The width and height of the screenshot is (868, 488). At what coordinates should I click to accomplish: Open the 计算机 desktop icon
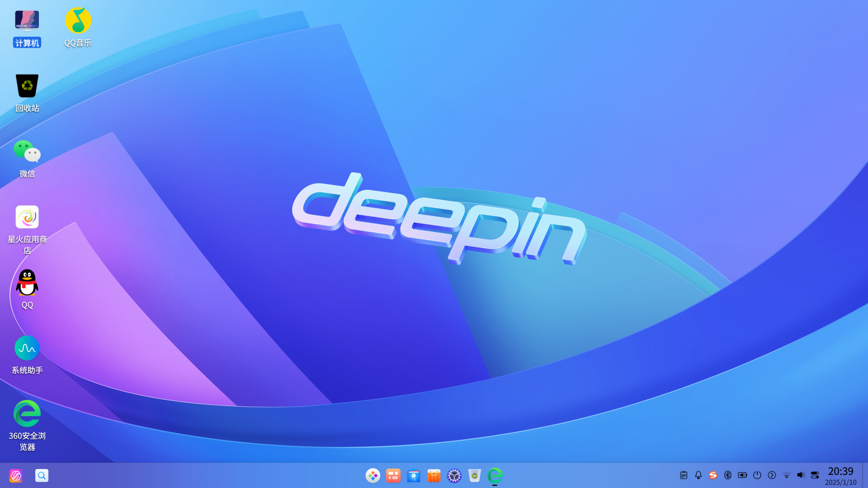pyautogui.click(x=27, y=28)
